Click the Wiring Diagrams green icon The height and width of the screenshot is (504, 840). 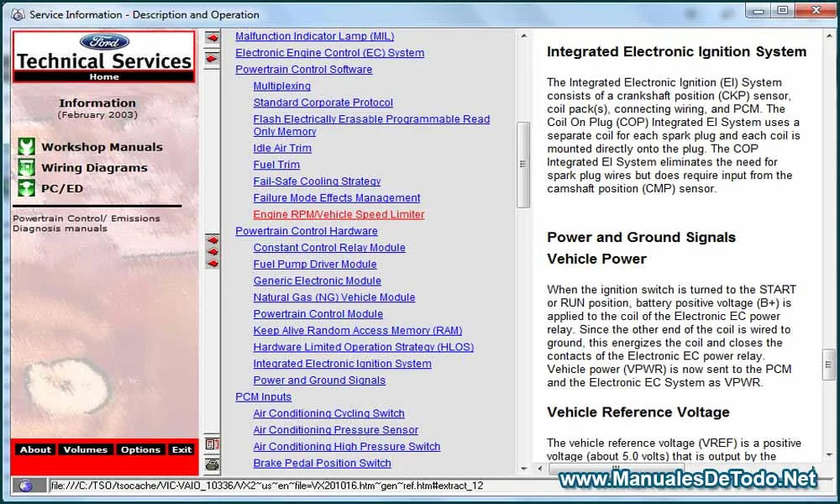coord(26,167)
